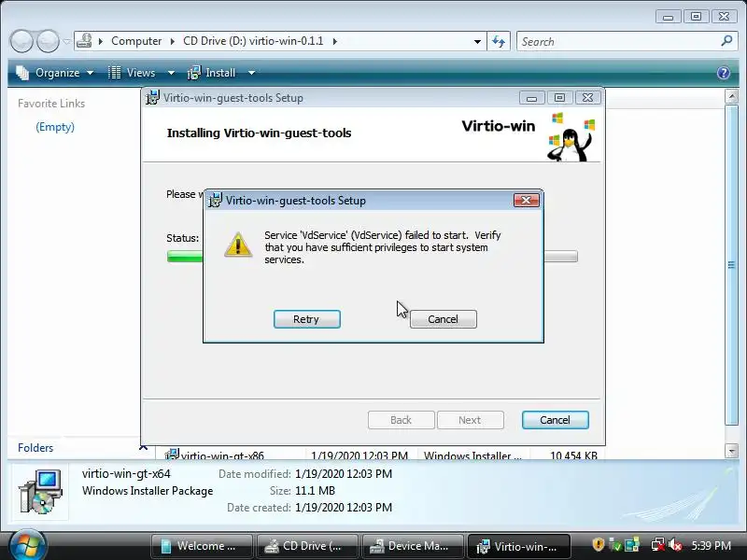747x560 pixels.
Task: Click the Install toolbar button
Action: [213, 73]
